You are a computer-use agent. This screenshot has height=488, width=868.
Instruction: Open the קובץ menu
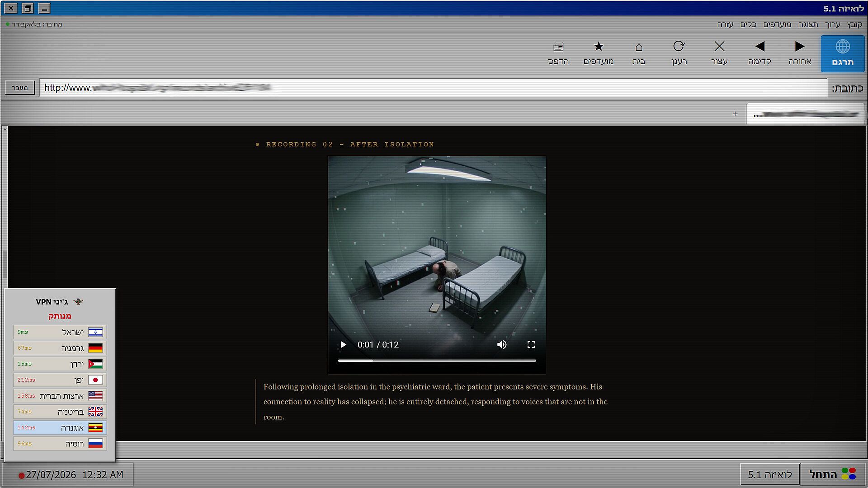pos(854,24)
